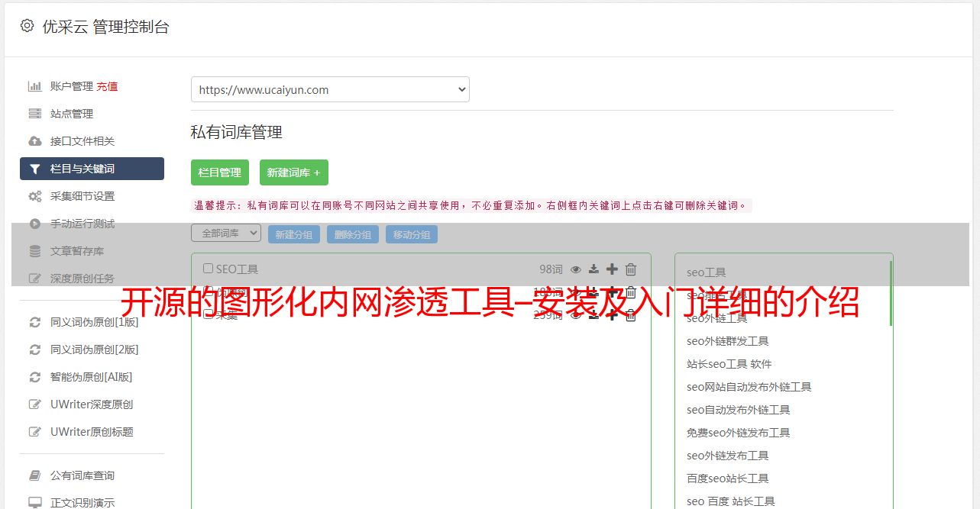Click the funnel icon for 栏目与关键词
980x509 pixels.
35,169
